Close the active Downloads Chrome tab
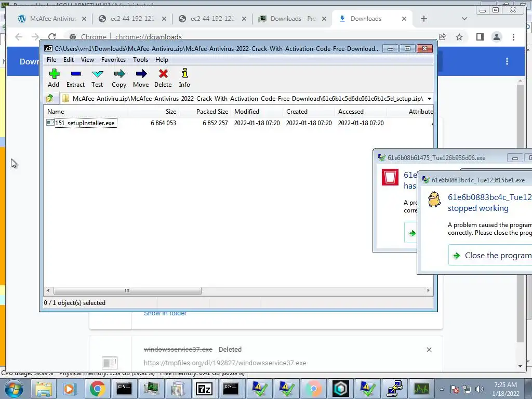Viewport: 532px width, 399px height. 404,19
